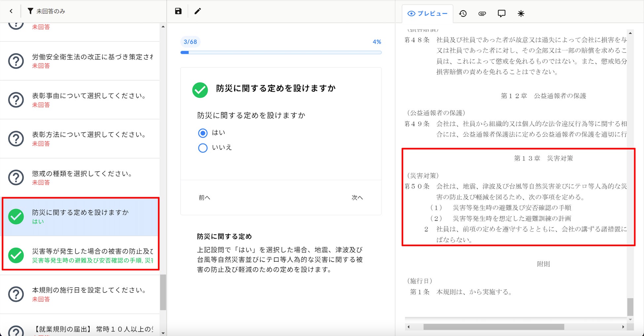This screenshot has height=336, width=644.
Task: Go to next question with 次へ
Action: pos(357,198)
